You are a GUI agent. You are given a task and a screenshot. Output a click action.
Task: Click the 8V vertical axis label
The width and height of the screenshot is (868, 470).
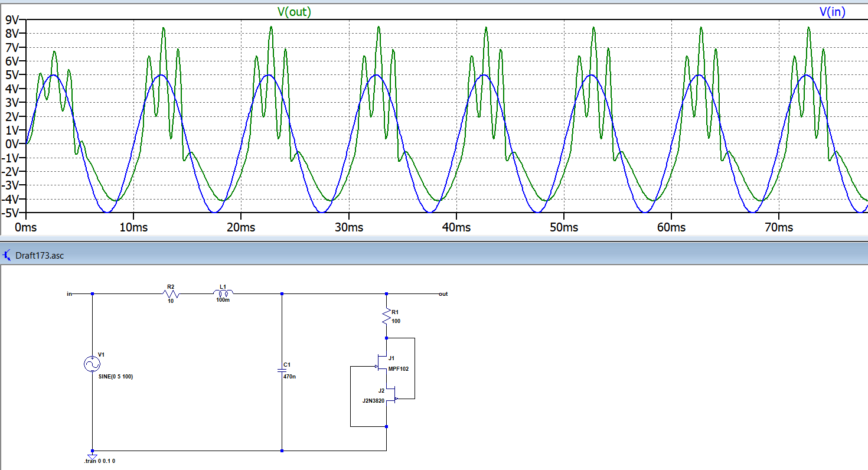(13, 34)
